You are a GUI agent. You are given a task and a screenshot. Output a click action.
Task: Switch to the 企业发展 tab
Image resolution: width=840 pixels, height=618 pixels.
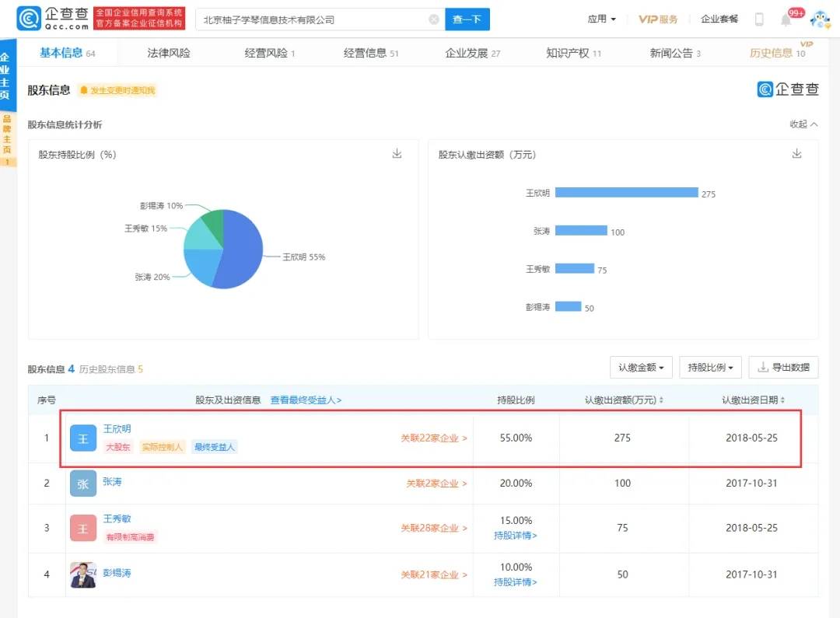coord(473,53)
